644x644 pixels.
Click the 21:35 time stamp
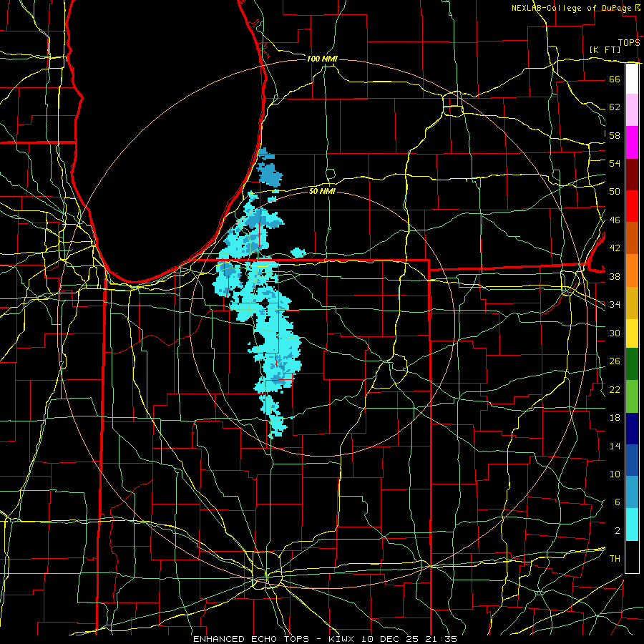tap(442, 639)
